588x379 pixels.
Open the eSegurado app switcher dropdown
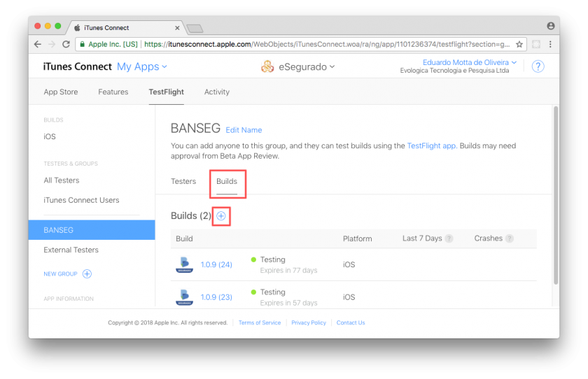pos(297,67)
